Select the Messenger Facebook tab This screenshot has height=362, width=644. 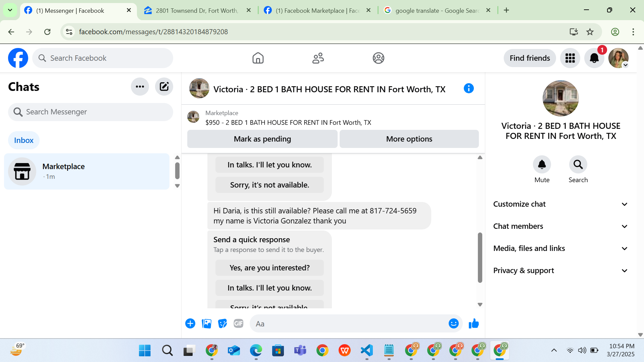(79, 11)
